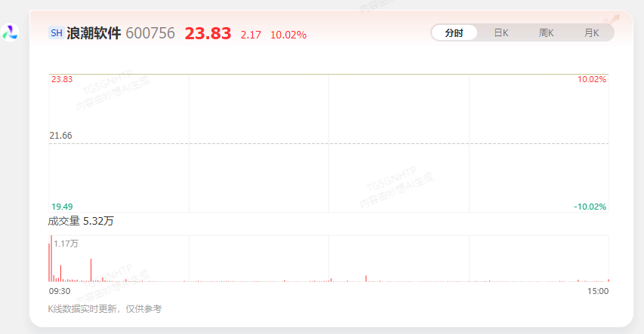Click the tallest volume bar at open
This screenshot has height=334, width=644.
(51, 259)
